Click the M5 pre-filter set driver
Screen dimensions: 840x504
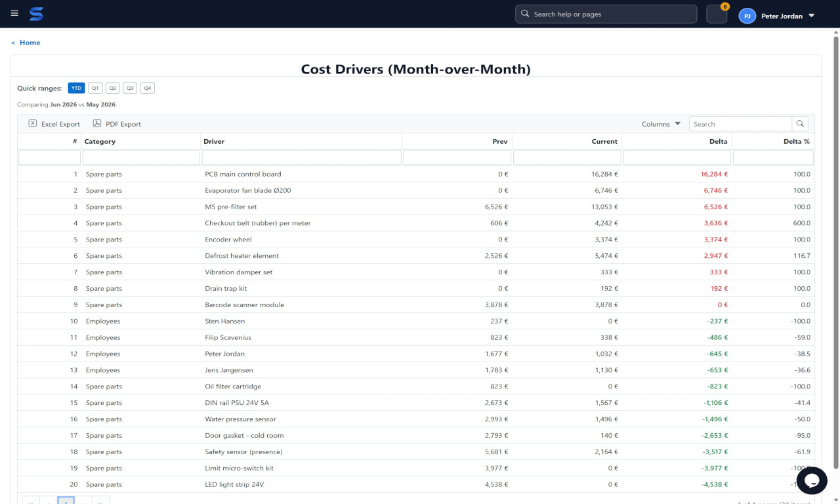click(231, 207)
